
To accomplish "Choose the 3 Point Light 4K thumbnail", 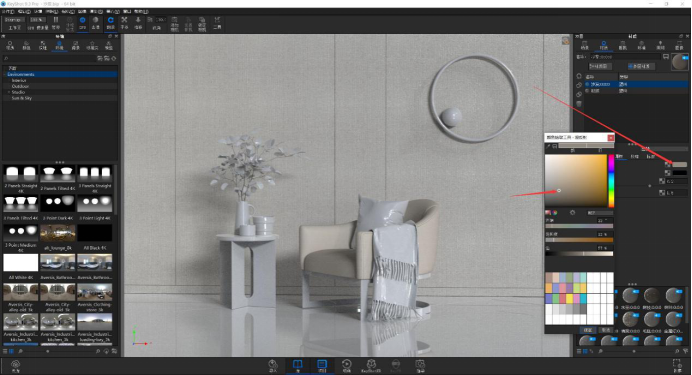I will pyautogui.click(x=94, y=204).
